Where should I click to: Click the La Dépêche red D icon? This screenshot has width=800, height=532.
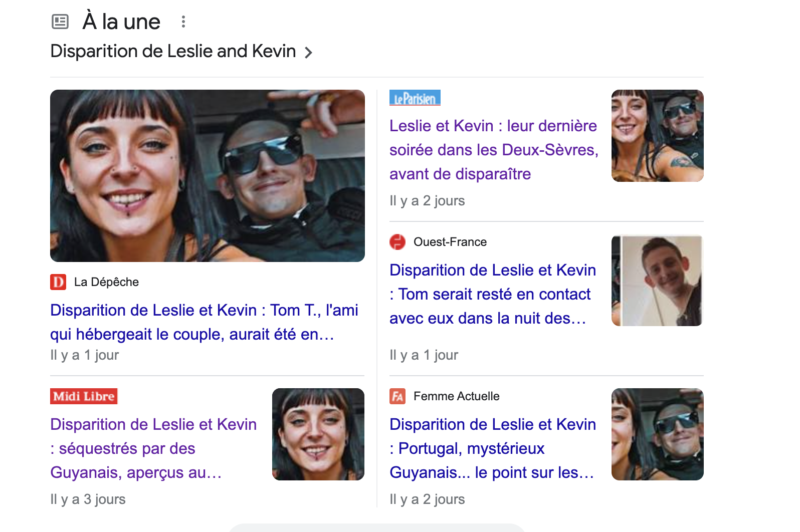(58, 282)
